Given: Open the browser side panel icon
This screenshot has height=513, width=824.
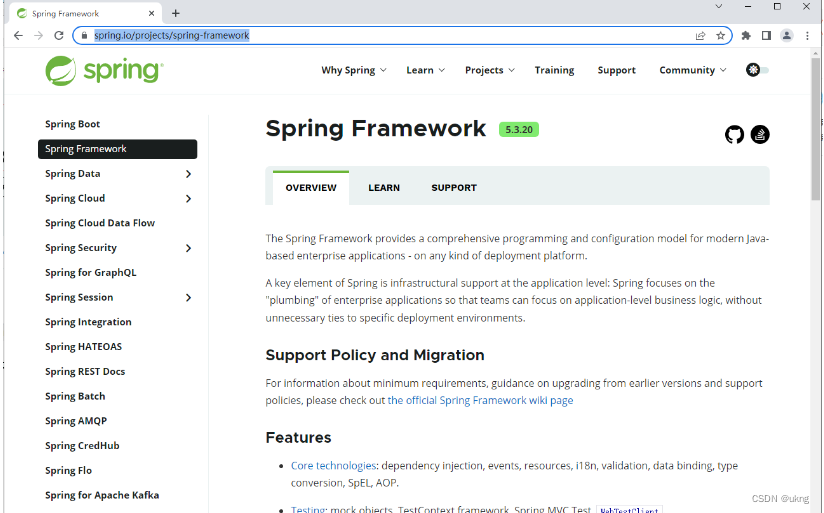Looking at the screenshot, I should coord(766,35).
